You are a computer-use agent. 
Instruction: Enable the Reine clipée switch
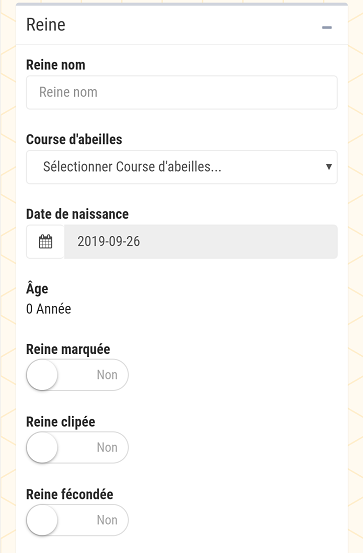coord(77,448)
